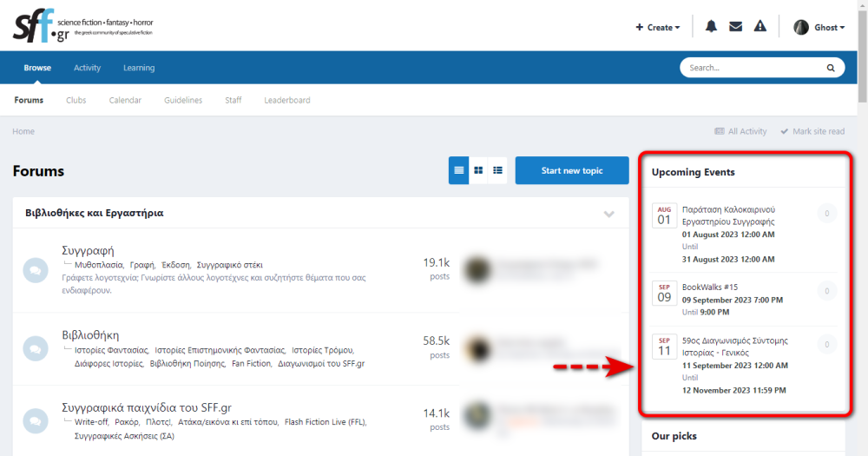
Task: Click the Βιβλιοθήκη forum bubble icon
Action: click(x=36, y=348)
